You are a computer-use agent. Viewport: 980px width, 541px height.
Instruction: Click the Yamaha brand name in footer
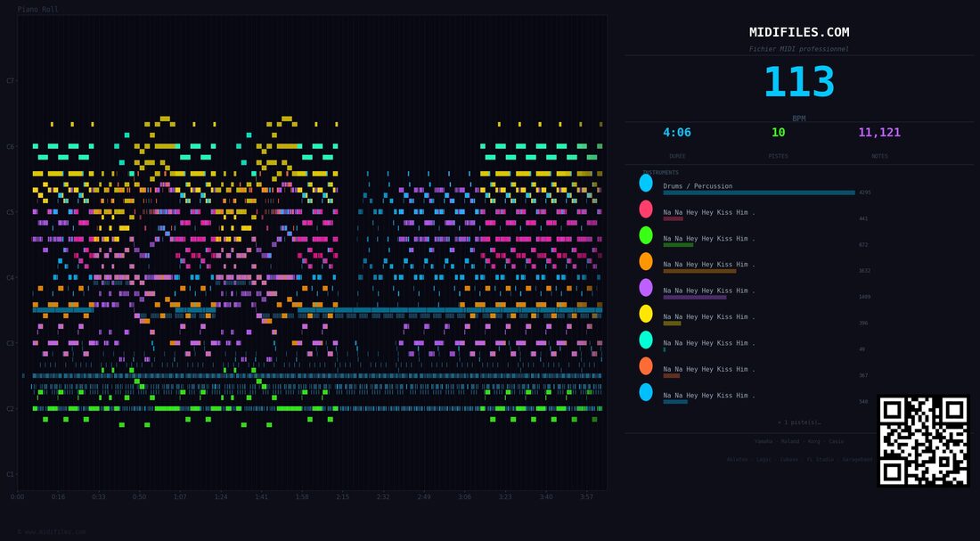pos(764,441)
